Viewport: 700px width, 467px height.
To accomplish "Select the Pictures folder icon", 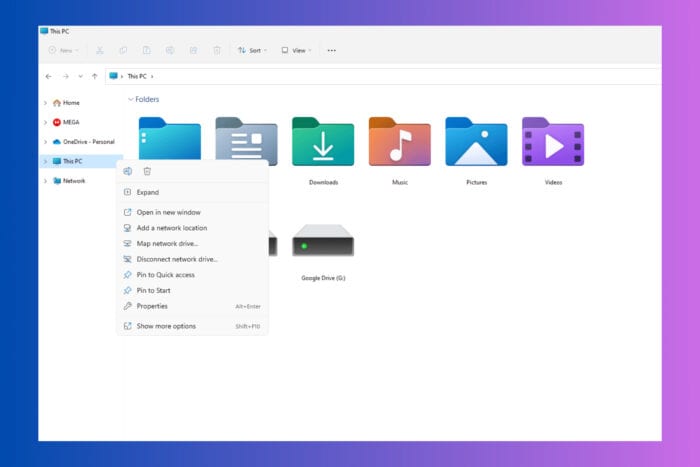I will point(476,142).
